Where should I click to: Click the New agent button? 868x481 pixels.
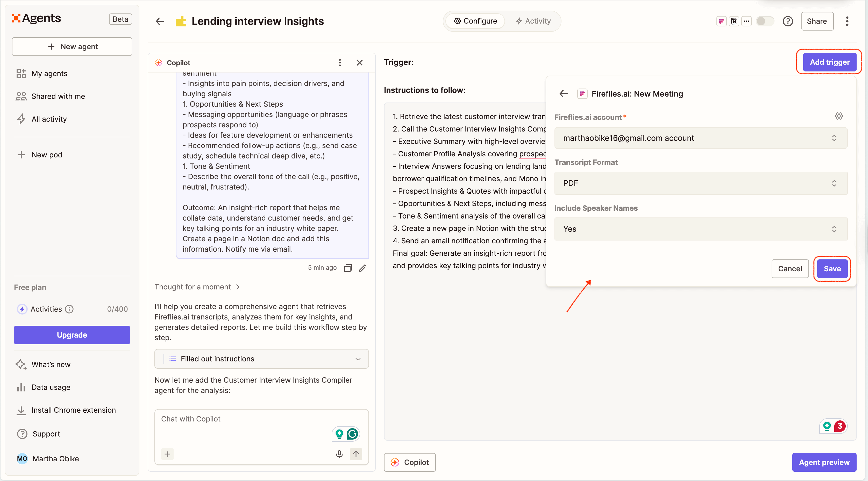pyautogui.click(x=72, y=46)
